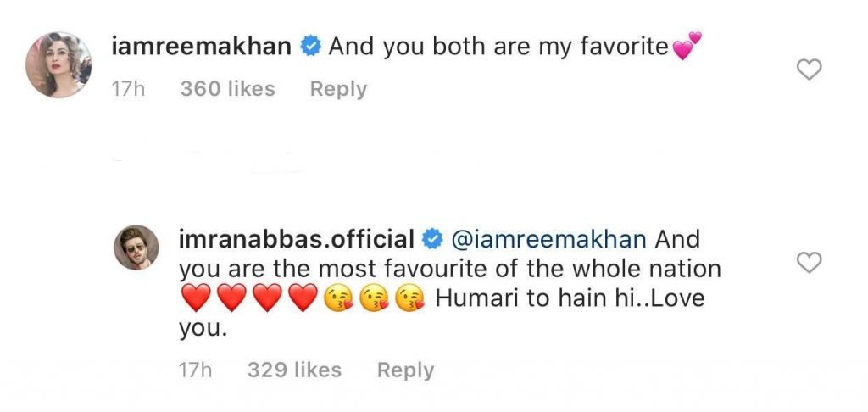Image resolution: width=868 pixels, height=412 pixels.
Task: Open iamreemakhan's profile picture
Action: [x=58, y=65]
